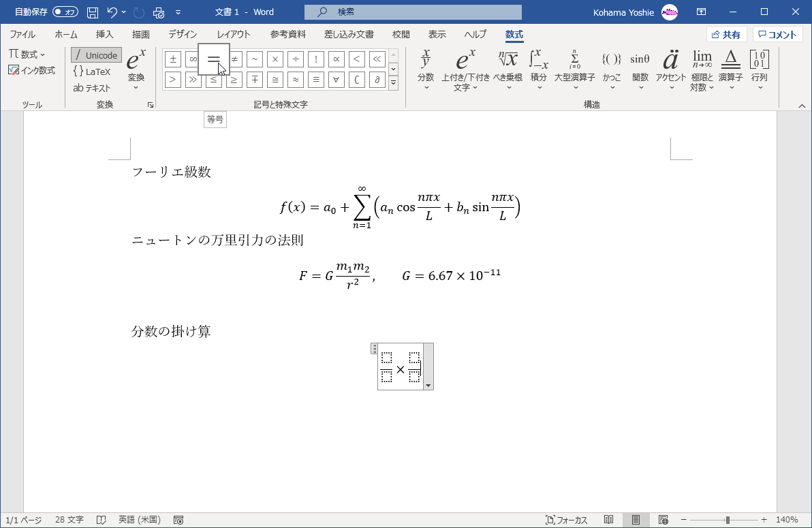Open the レイアウト tab
812x528 pixels.
click(x=234, y=34)
